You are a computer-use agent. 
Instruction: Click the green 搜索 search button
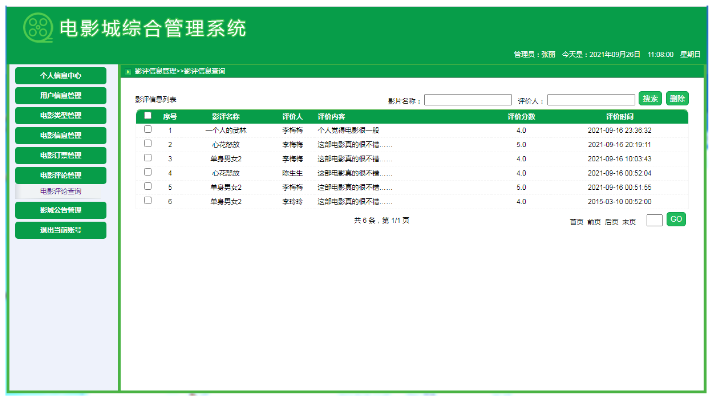pos(650,98)
